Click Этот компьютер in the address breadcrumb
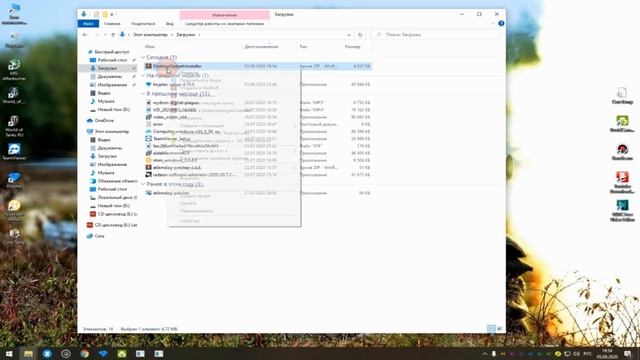Screen dimensions: 640x360 (150, 35)
